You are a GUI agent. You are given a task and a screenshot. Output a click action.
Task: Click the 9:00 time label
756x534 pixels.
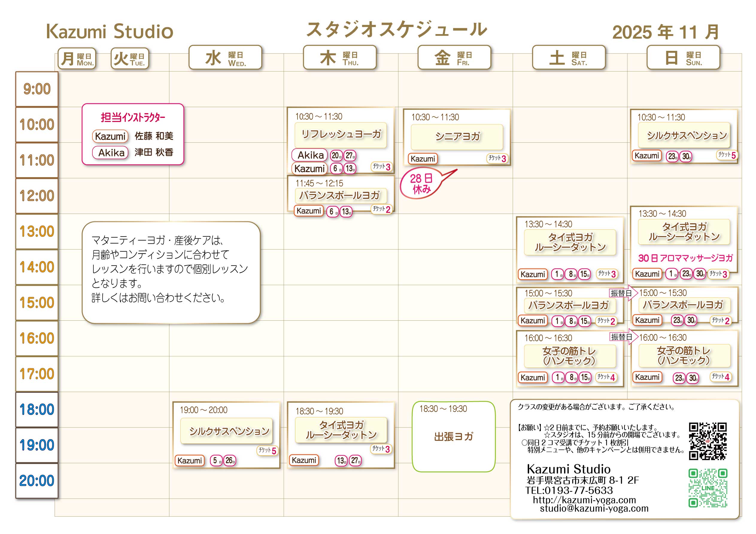(x=37, y=89)
